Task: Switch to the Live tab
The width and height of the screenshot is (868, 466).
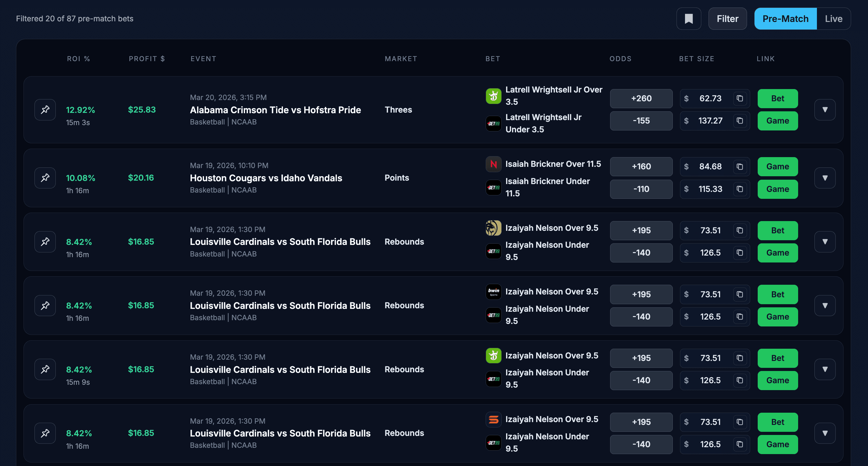Action: pyautogui.click(x=834, y=19)
